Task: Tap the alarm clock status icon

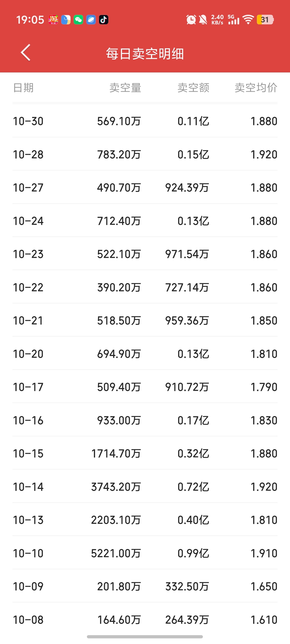Action: coord(191,20)
